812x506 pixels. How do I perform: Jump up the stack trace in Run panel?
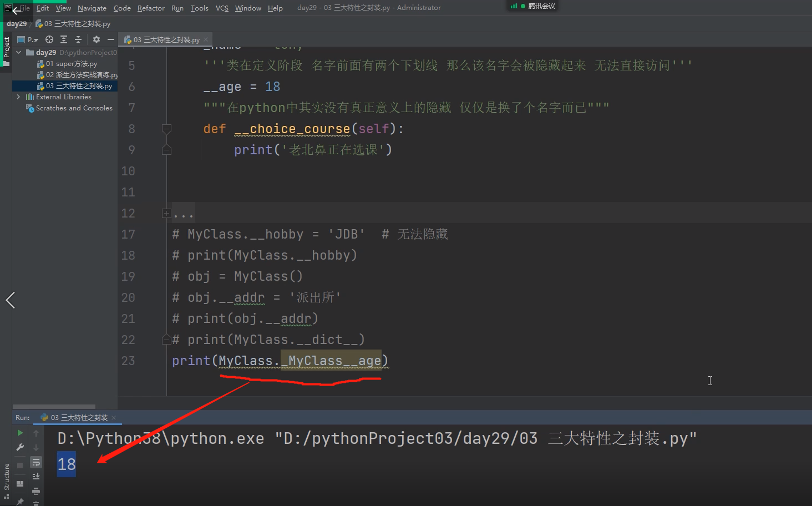(36, 433)
